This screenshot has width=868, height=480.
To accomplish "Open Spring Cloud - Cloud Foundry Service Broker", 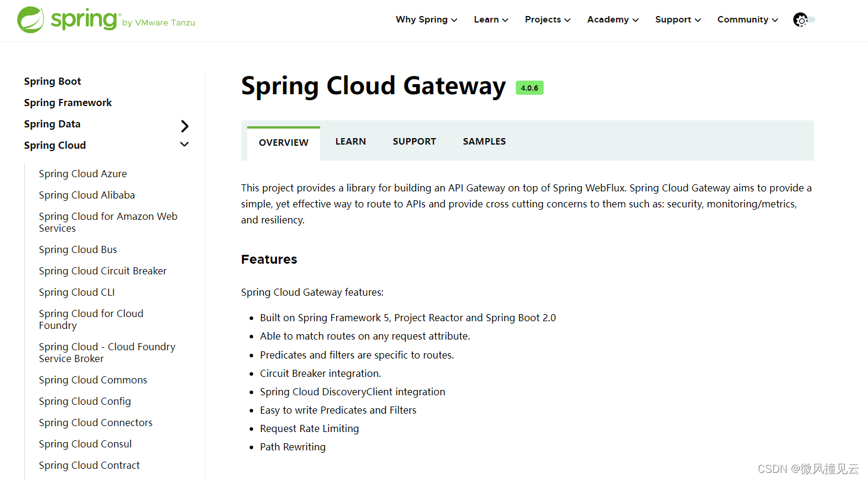I will pos(107,353).
